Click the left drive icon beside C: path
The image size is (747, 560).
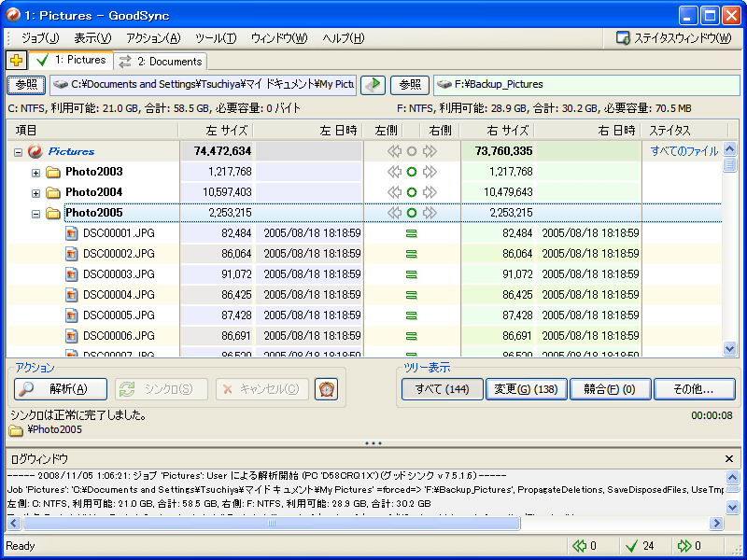click(61, 85)
